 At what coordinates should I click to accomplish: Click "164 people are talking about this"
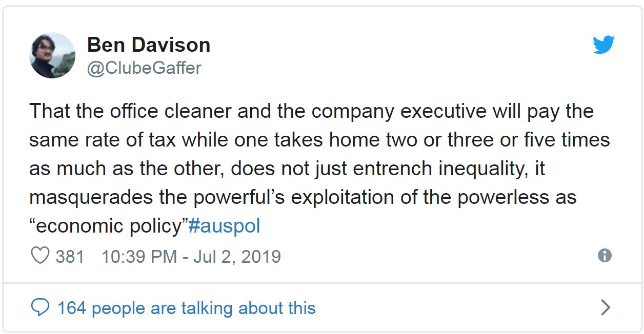click(x=186, y=308)
